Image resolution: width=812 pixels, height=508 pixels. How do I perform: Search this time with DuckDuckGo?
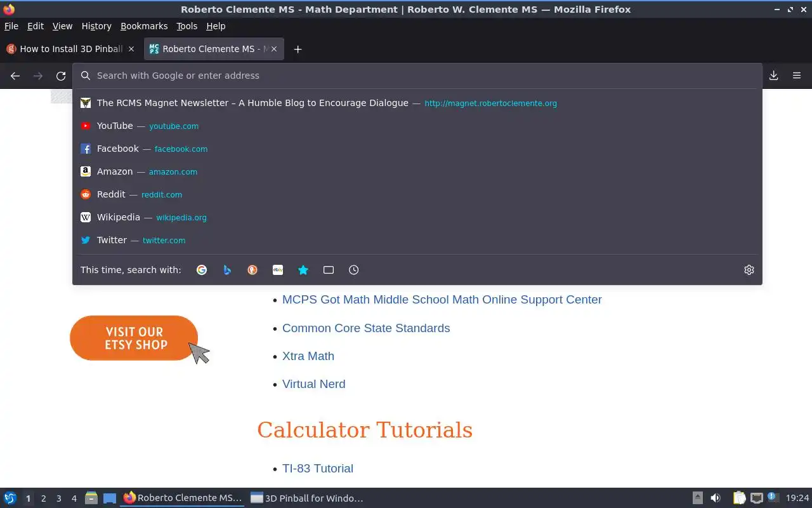252,270
